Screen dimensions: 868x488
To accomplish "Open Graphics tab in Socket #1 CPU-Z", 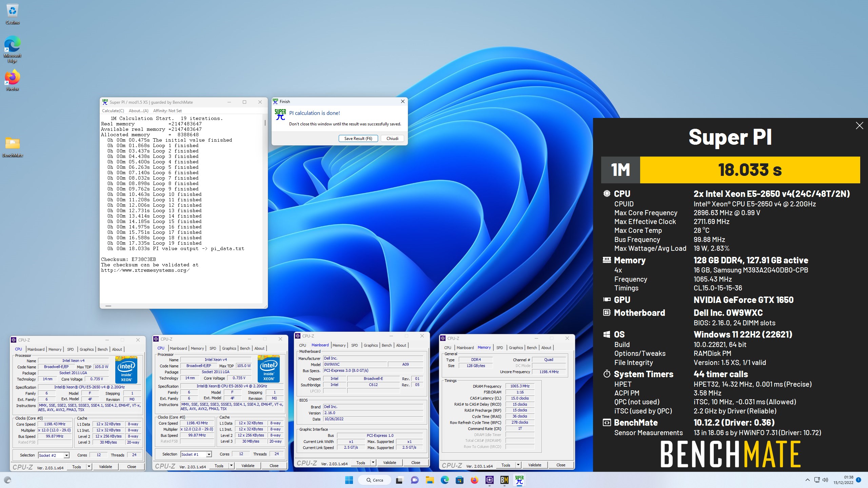I will [x=229, y=348].
